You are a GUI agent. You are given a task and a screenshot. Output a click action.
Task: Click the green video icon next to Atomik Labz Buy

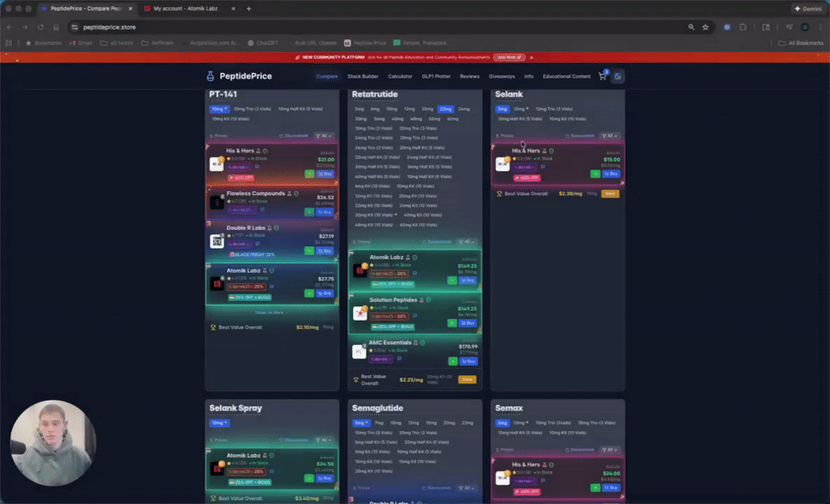[452, 280]
